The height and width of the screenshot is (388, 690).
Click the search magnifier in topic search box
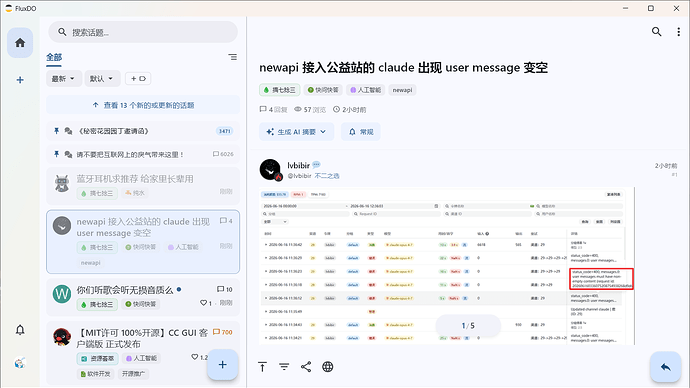pyautogui.click(x=62, y=32)
